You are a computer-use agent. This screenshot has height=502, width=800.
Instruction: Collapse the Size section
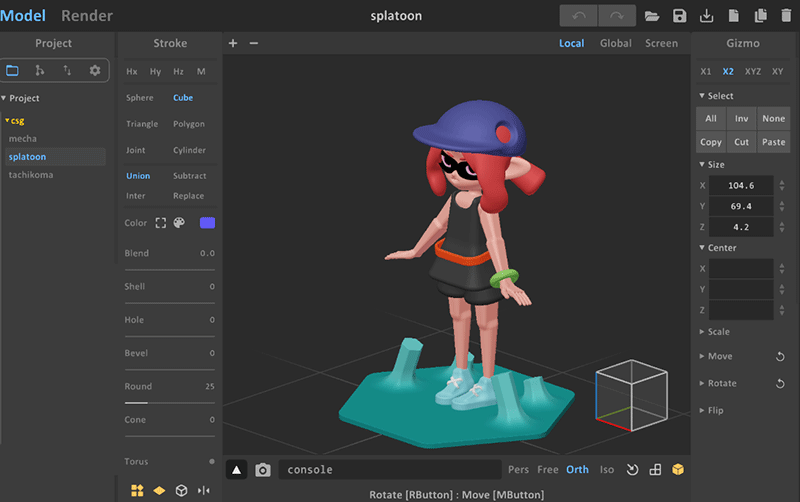tap(711, 164)
